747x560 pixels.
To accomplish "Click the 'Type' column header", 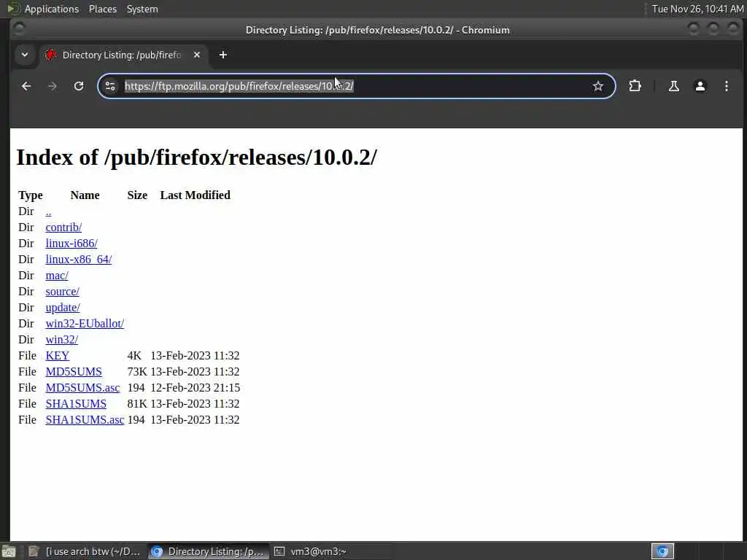I will [31, 195].
